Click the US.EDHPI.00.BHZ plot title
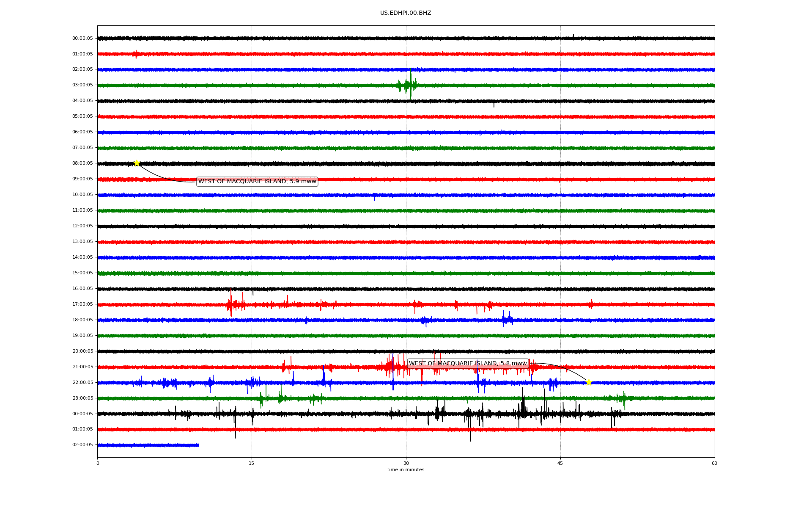 click(x=406, y=13)
